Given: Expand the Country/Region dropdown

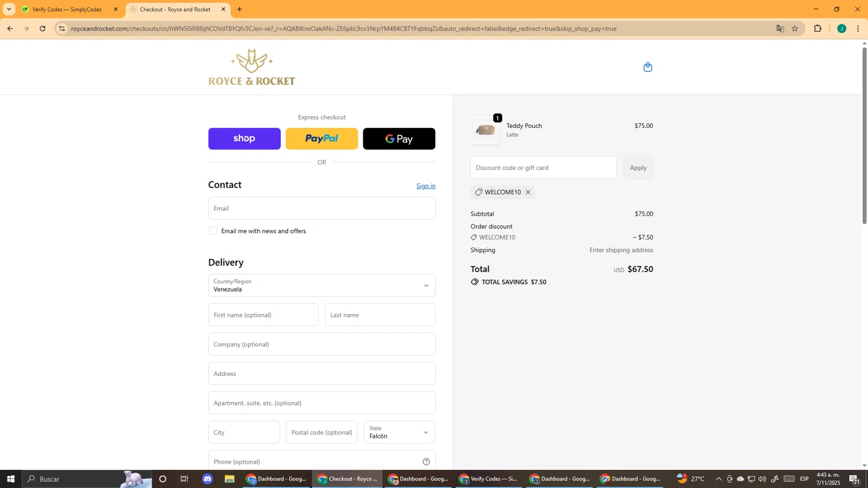Looking at the screenshot, I should [x=322, y=286].
